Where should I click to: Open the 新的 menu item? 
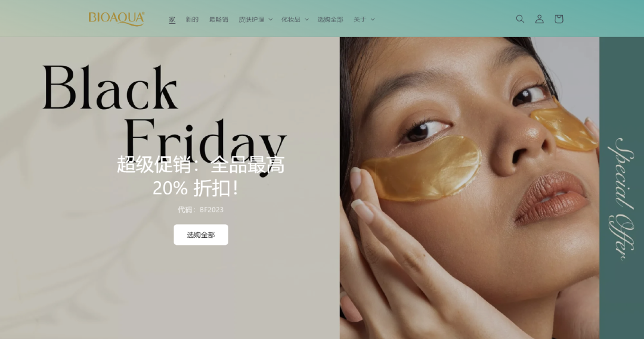pos(192,20)
